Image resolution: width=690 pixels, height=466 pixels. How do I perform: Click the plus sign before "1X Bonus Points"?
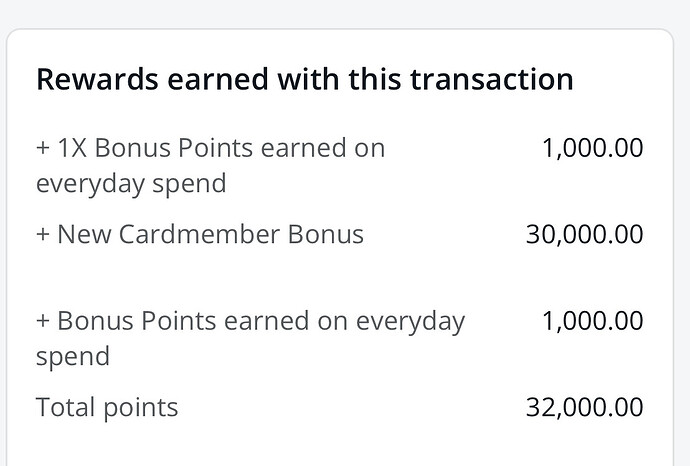coord(43,149)
